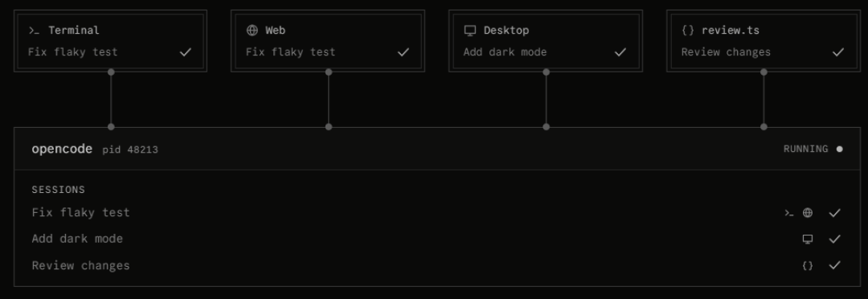
Task: Click connector node under the Web card
Action: click(x=329, y=72)
